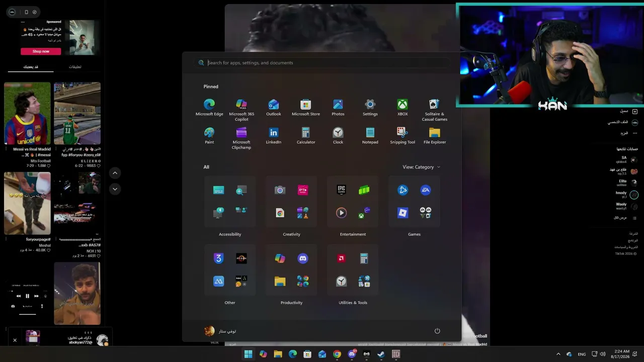
Task: Click the Start menu power button
Action: (437, 331)
